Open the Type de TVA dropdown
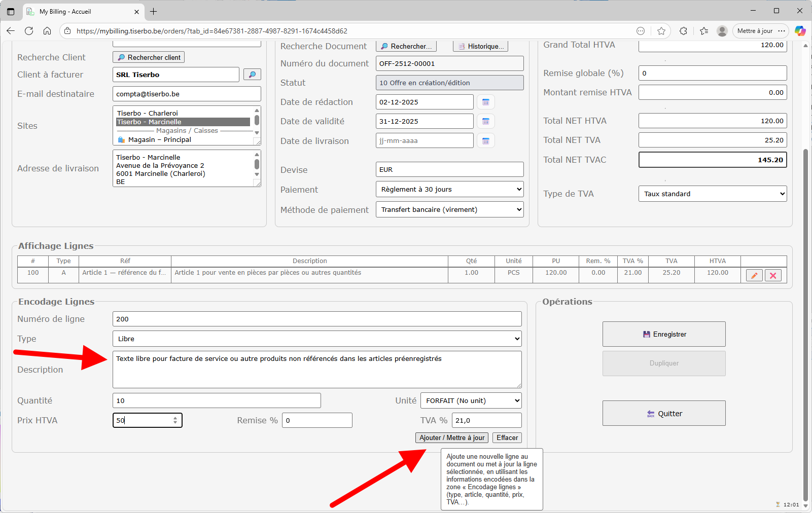Image resolution: width=812 pixels, height=513 pixels. pyautogui.click(x=712, y=194)
